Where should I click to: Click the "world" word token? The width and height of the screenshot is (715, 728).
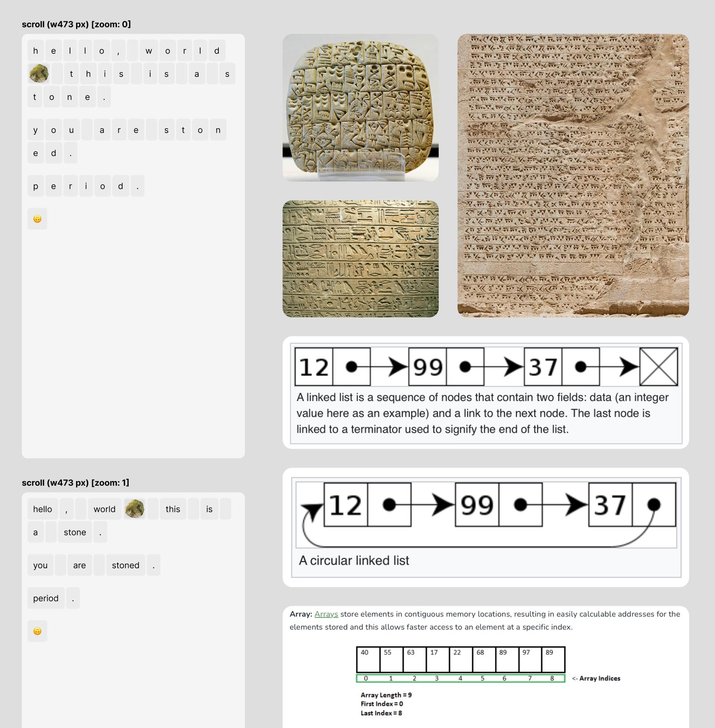[104, 509]
